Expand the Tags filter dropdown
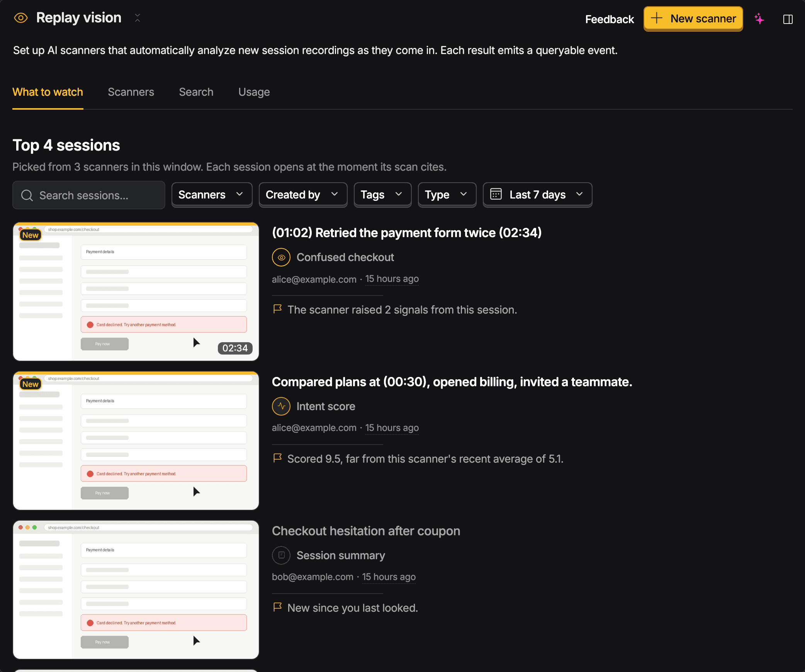This screenshot has width=805, height=672. click(x=382, y=195)
